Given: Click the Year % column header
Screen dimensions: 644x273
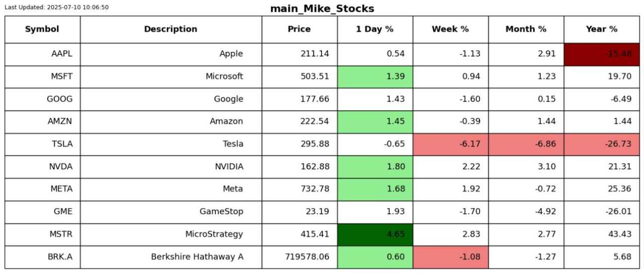Looking at the screenshot, I should click(602, 29).
